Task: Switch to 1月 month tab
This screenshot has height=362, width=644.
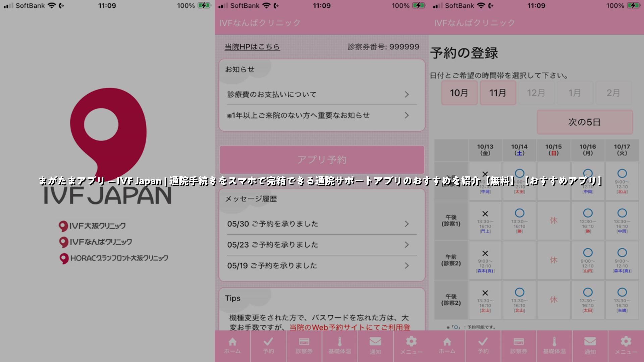Action: pyautogui.click(x=575, y=93)
